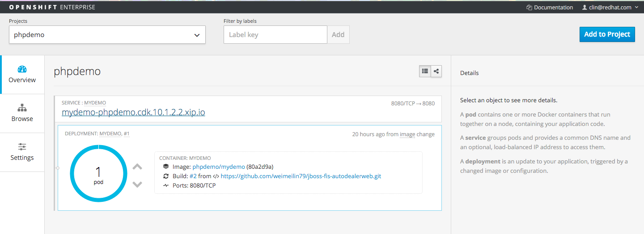Open the Settings sliders icon

[x=22, y=146]
